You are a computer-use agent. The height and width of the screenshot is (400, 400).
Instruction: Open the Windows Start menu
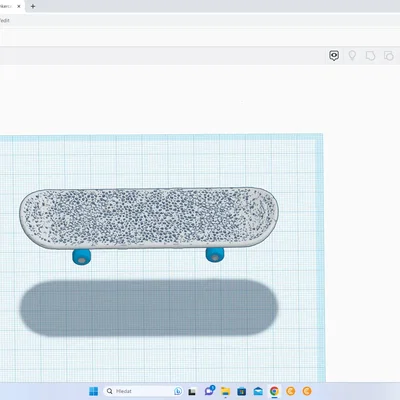[x=94, y=391]
